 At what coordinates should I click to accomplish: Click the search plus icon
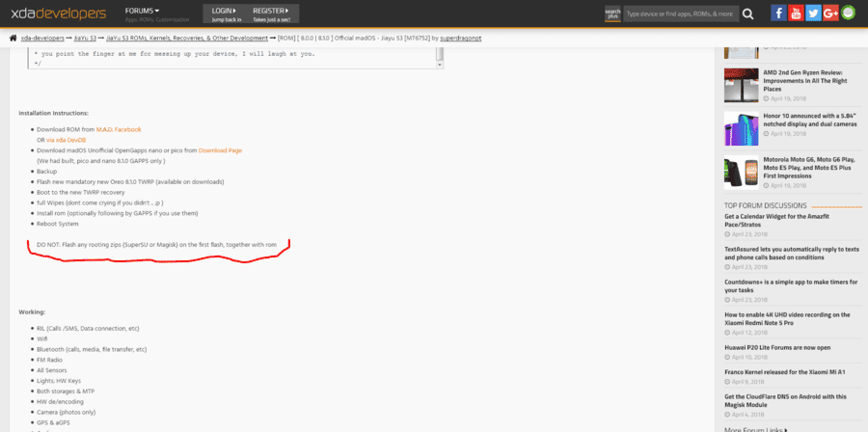click(612, 13)
